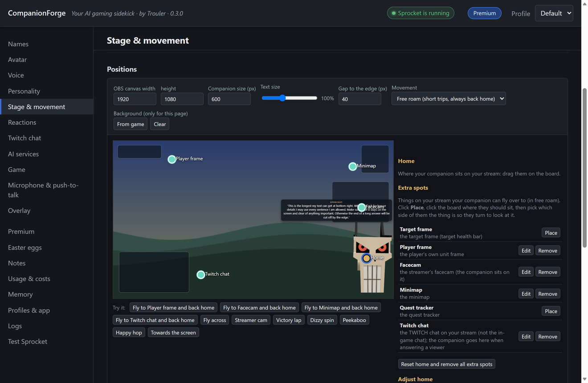Open the Profile dropdown set to Default
This screenshot has width=588, height=383.
[554, 13]
